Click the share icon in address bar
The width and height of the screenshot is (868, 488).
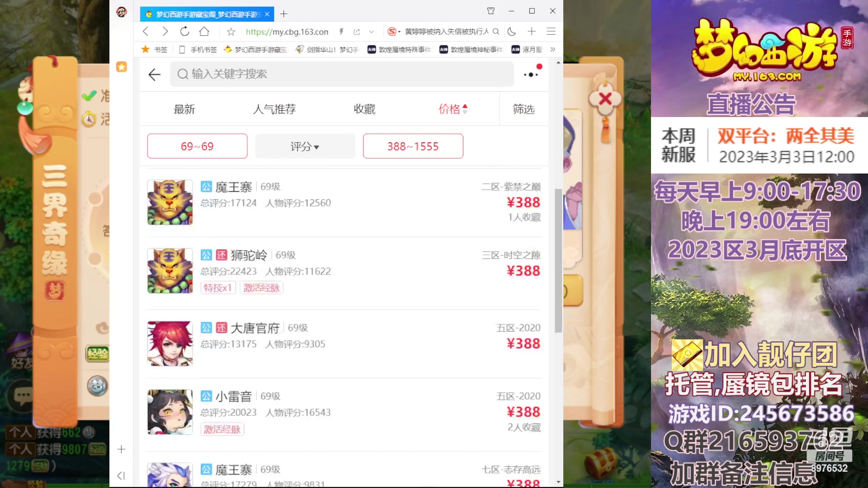357,32
